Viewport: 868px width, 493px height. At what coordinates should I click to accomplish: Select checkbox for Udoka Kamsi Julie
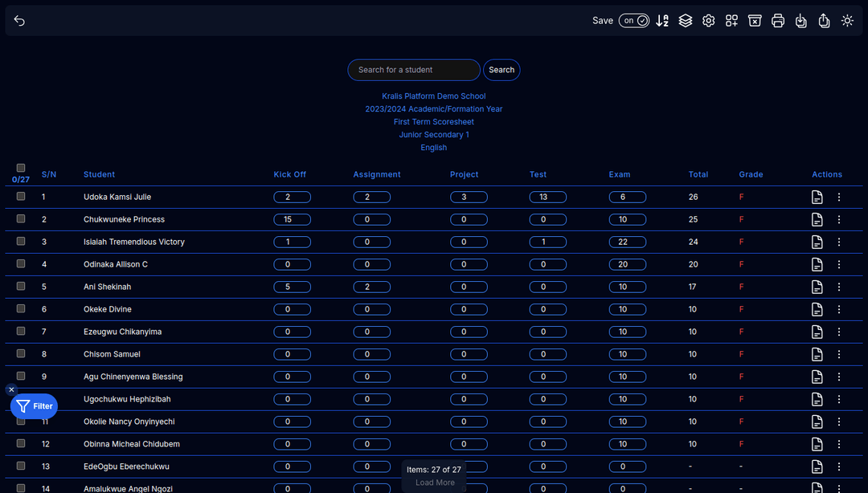21,196
